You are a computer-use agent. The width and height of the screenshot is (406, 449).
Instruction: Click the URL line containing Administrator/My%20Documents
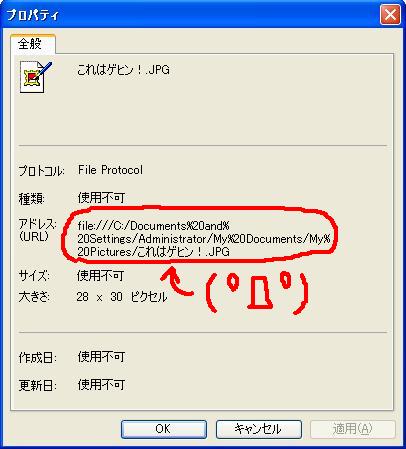(x=204, y=239)
